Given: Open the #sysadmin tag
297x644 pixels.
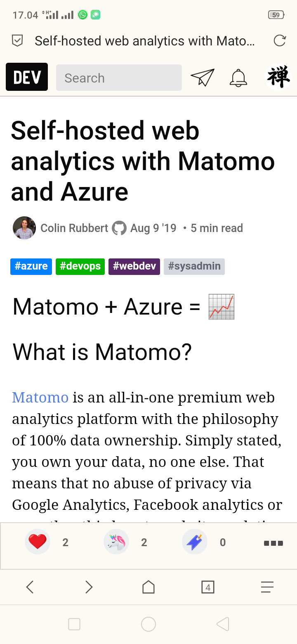Looking at the screenshot, I should (194, 266).
